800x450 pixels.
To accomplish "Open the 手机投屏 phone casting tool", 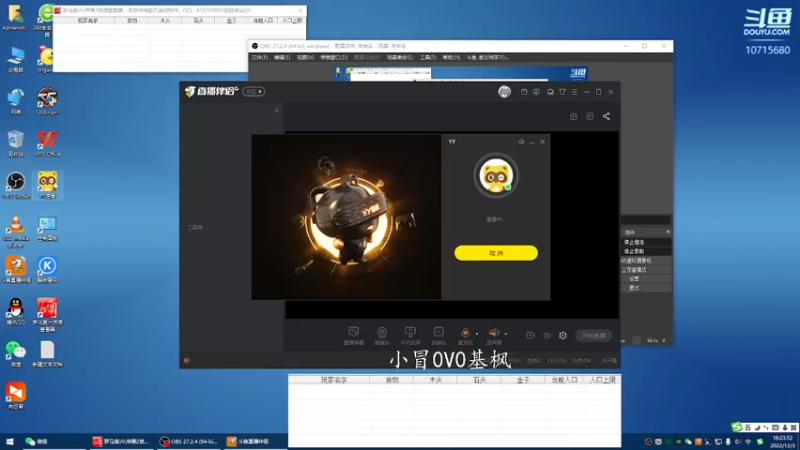I will pyautogui.click(x=410, y=336).
